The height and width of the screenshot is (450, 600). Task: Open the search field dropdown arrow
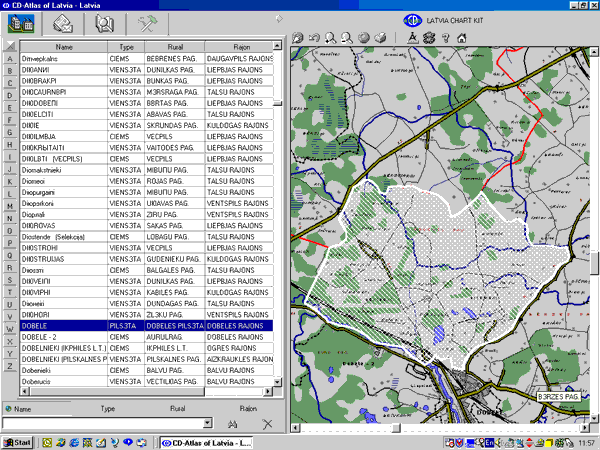[207, 423]
